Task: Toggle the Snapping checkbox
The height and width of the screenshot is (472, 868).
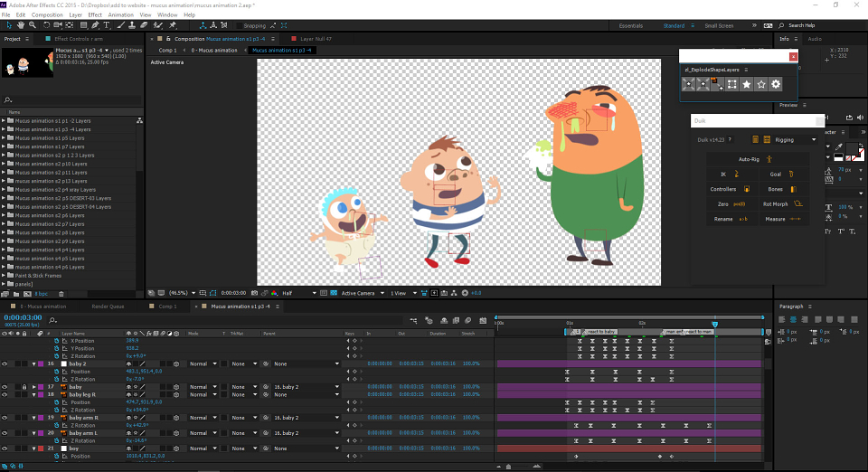Action: [x=239, y=25]
